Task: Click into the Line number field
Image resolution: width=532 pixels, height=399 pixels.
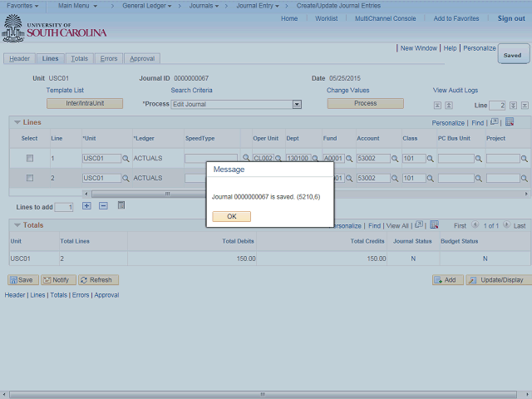Action: (497, 106)
